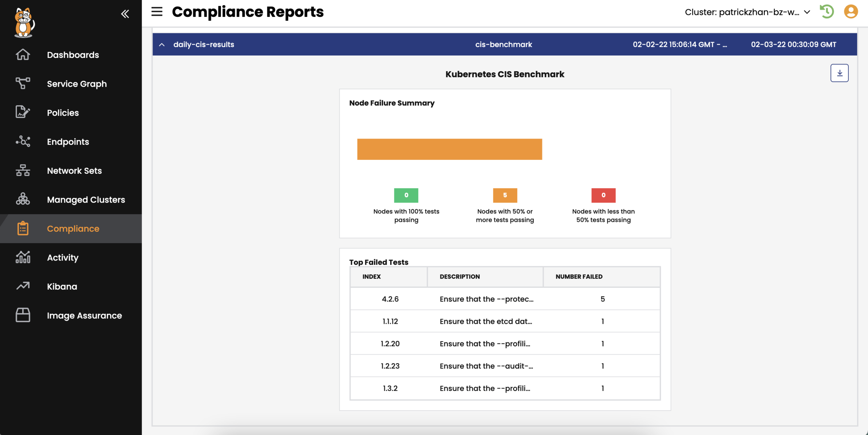Open the hamburger menu
The width and height of the screenshot is (868, 435).
pos(157,12)
